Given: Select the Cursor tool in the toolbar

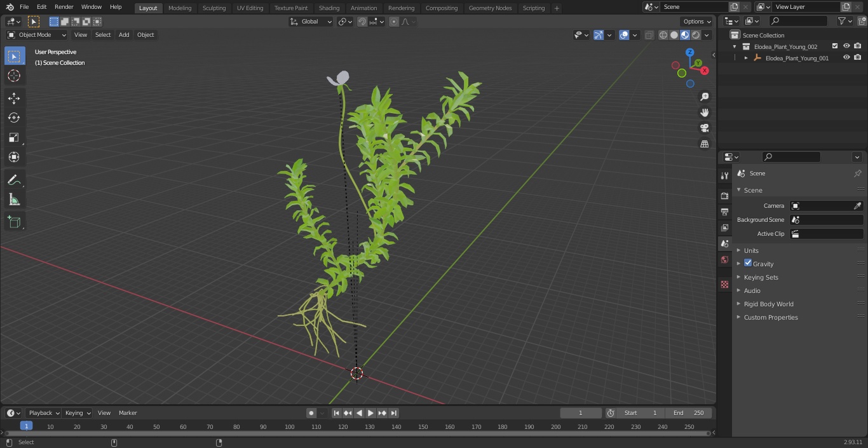Looking at the screenshot, I should (x=14, y=76).
